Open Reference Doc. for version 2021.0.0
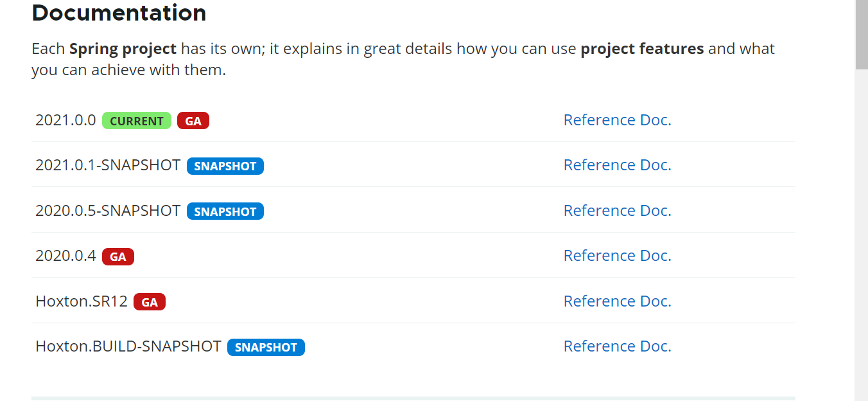868x401 pixels. point(617,120)
